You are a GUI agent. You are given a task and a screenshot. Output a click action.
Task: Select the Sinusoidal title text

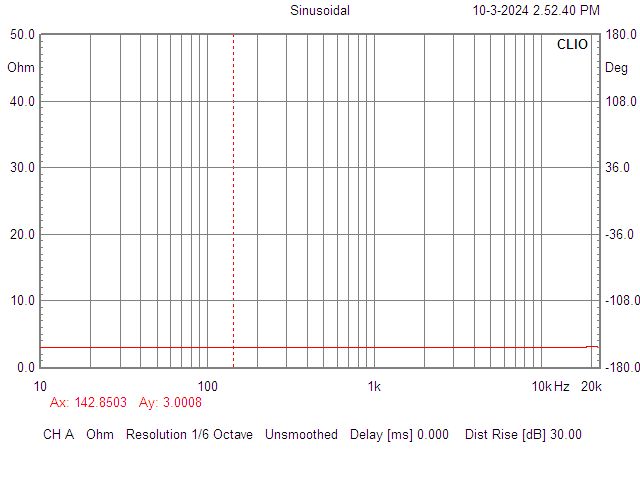pos(319,11)
